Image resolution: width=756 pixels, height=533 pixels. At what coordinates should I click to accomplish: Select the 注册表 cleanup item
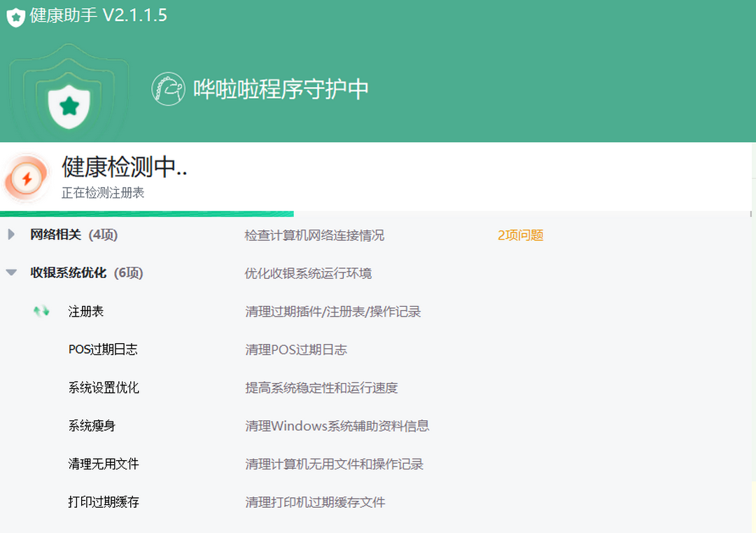pyautogui.click(x=84, y=311)
